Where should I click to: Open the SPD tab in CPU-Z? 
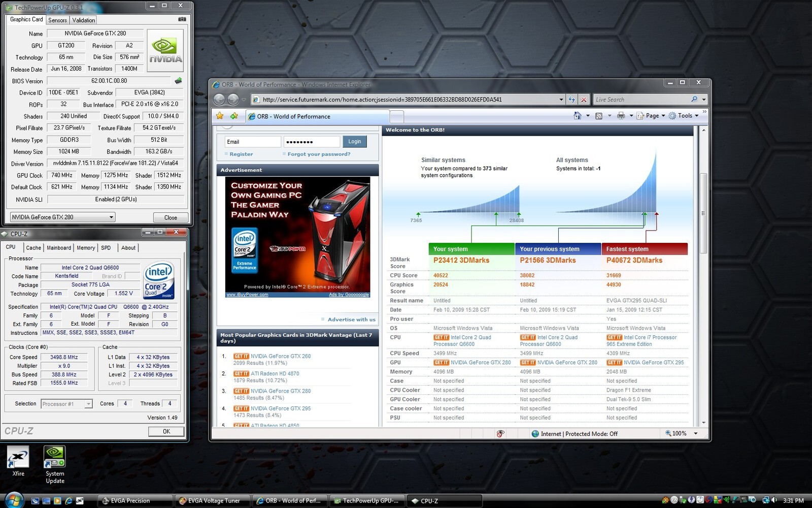106,248
